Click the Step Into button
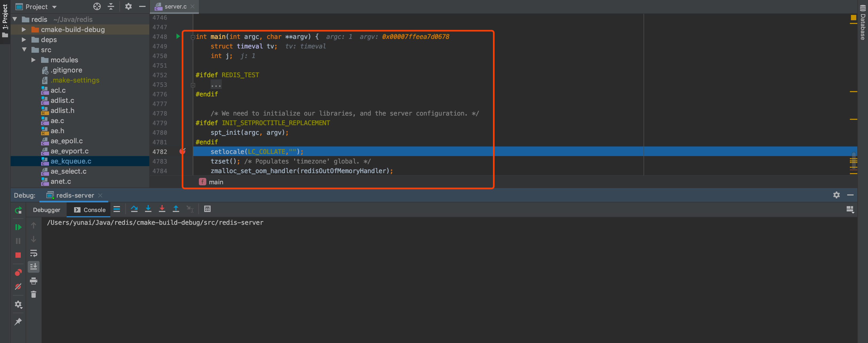Viewport: 868px width, 343px height. 148,209
